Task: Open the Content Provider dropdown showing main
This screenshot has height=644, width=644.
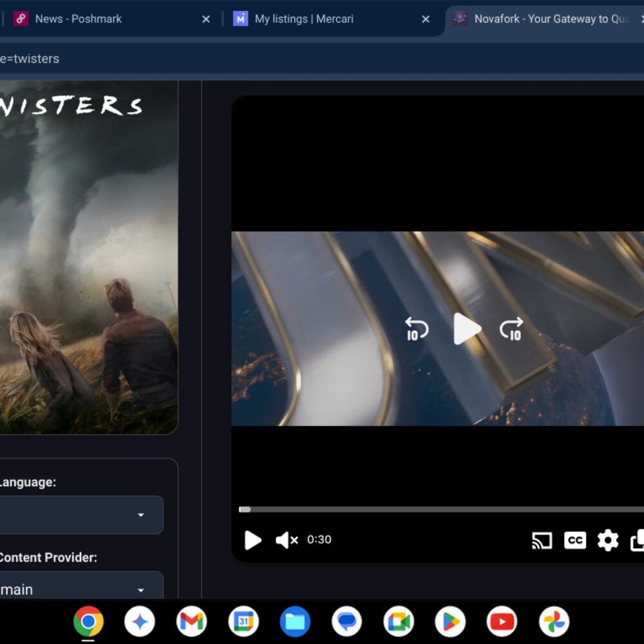Action: pyautogui.click(x=77, y=589)
